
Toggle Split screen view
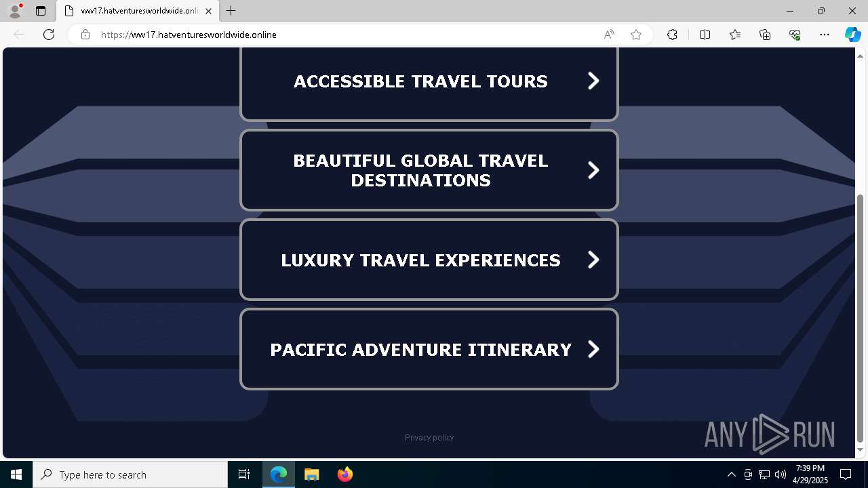tap(705, 35)
